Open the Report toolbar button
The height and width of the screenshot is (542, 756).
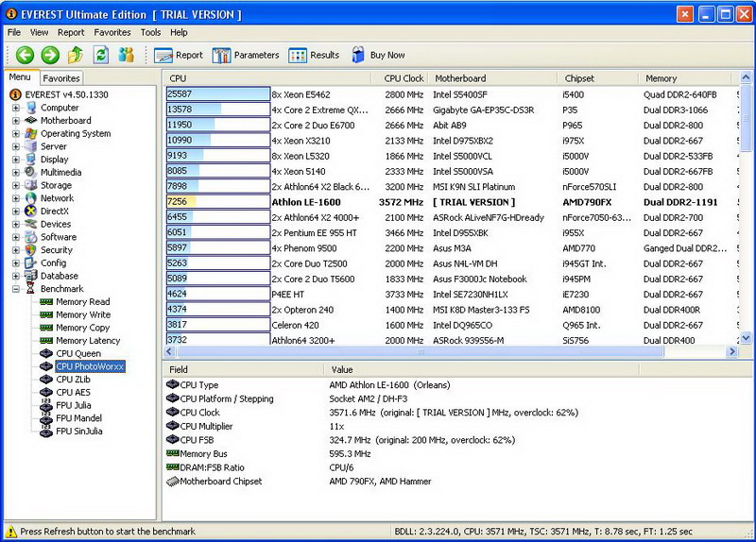point(179,56)
